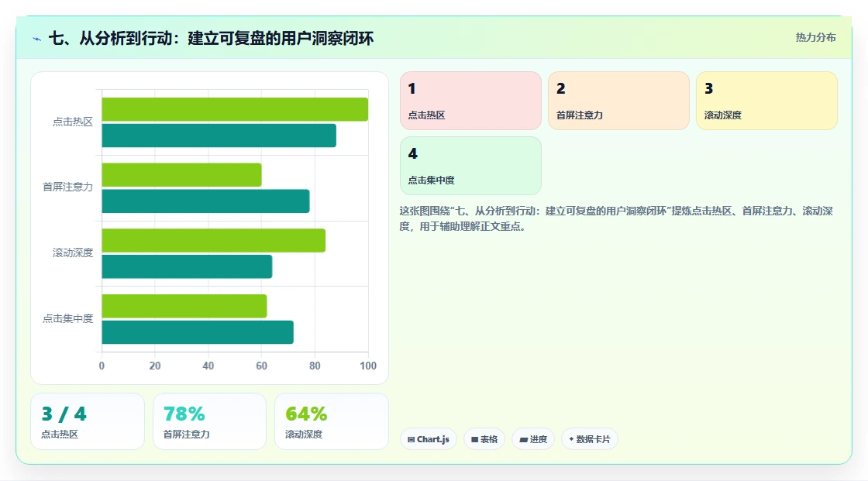
Task: Click the x-axis value 100
Action: click(x=368, y=366)
